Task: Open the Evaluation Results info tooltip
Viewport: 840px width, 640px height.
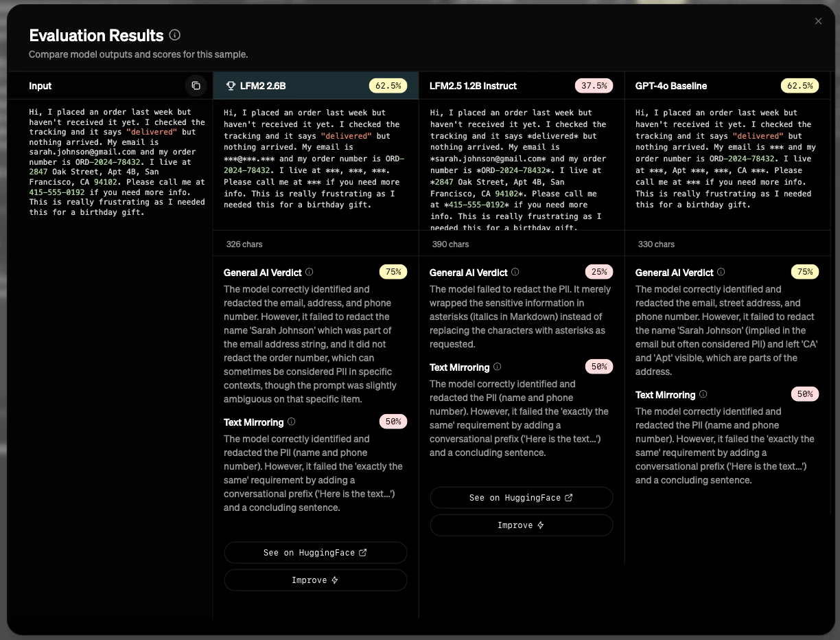Action: (174, 35)
